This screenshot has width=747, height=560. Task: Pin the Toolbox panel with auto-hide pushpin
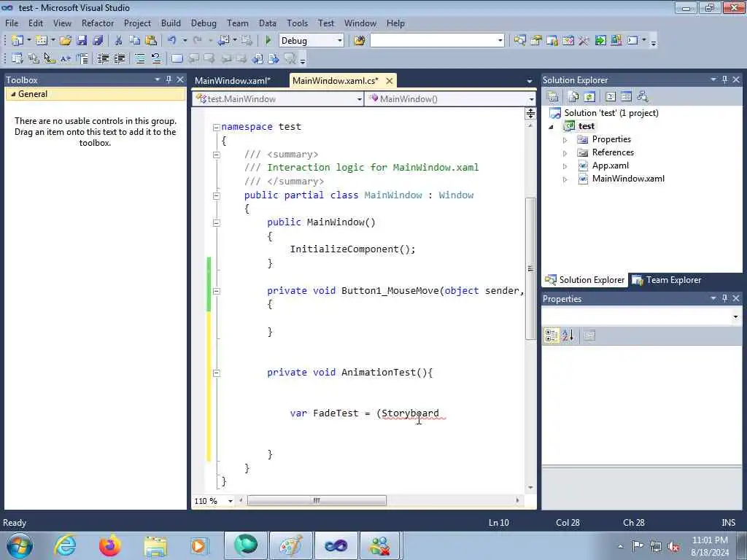[169, 79]
